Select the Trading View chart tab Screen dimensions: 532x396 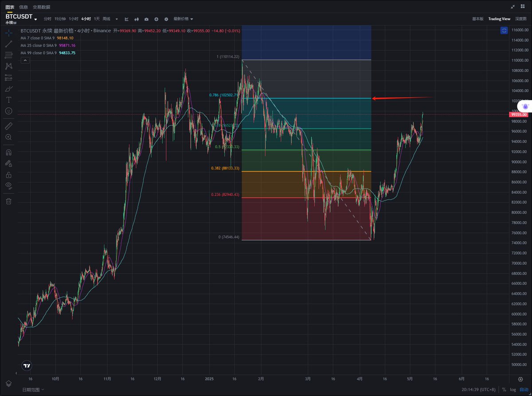point(499,19)
